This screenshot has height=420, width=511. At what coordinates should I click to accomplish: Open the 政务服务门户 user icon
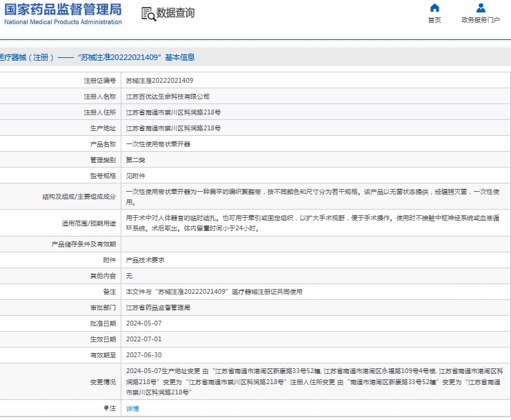481,8
